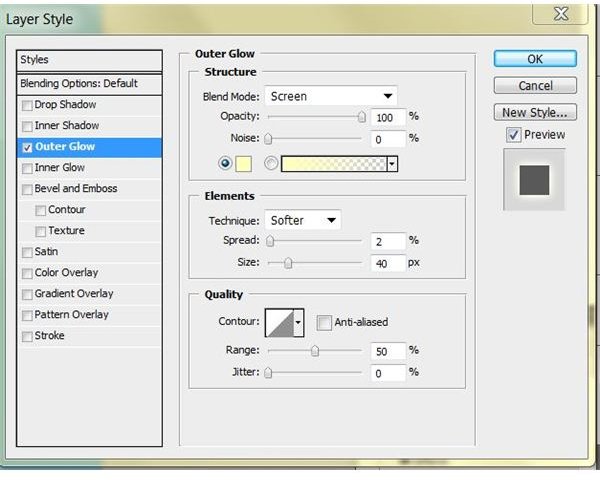This screenshot has height=482, width=600.
Task: Select the Gradient Overlay label row
Action: [89, 294]
